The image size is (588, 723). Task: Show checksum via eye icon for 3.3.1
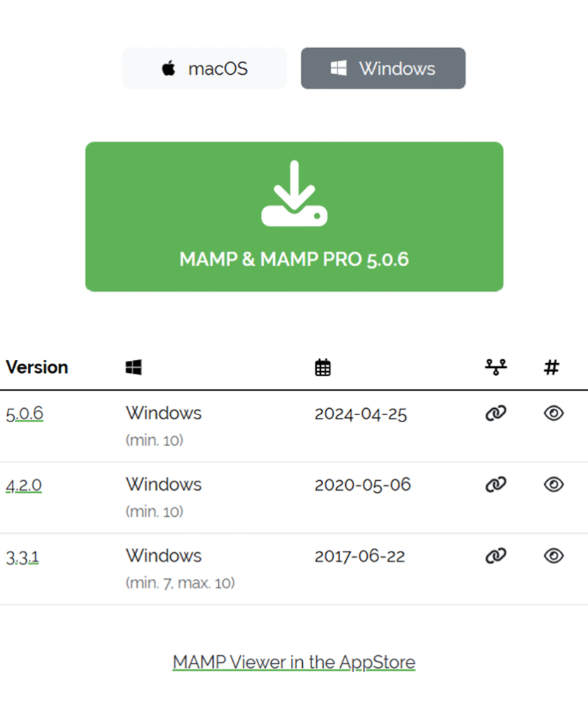click(x=553, y=556)
